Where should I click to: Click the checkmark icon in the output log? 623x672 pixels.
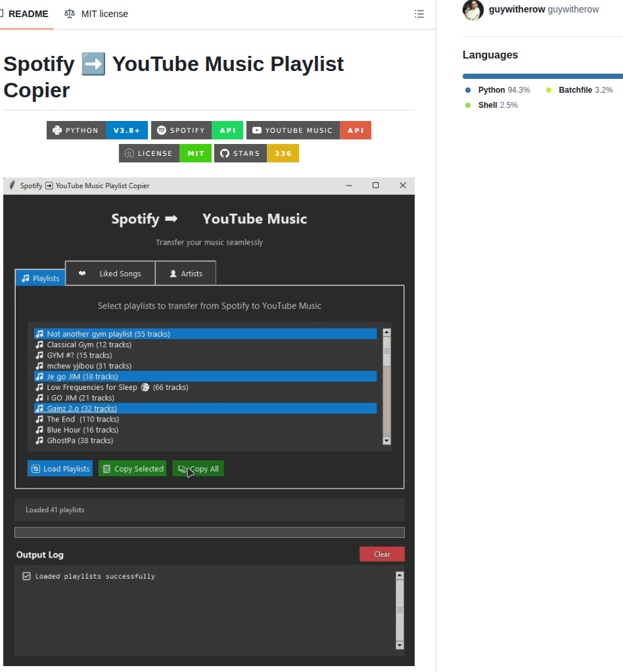click(26, 577)
